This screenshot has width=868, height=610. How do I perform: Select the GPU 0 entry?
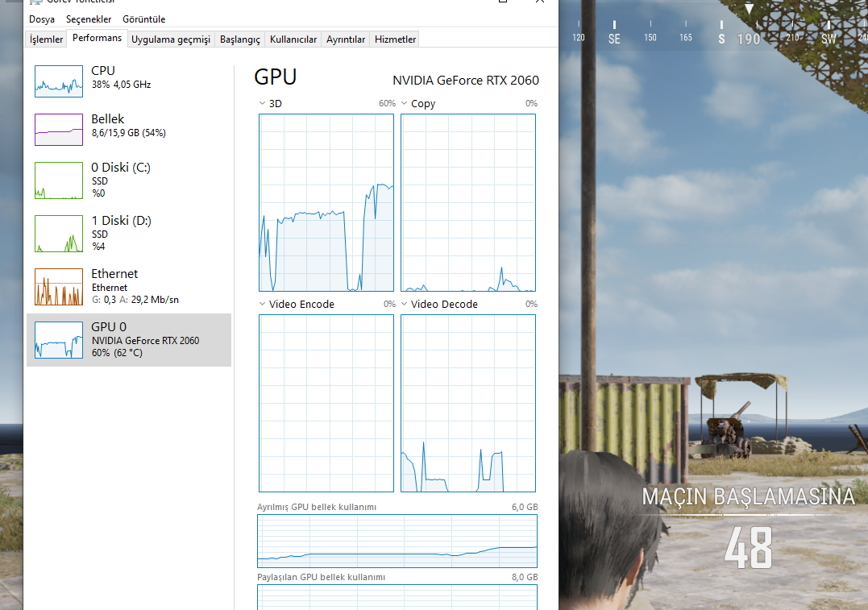click(x=129, y=340)
